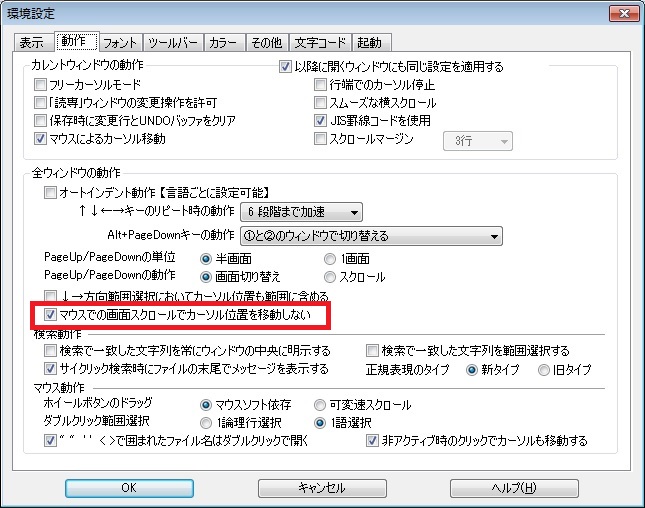Click the OK button
Viewport: 645px width, 508px height.
pyautogui.click(x=128, y=488)
